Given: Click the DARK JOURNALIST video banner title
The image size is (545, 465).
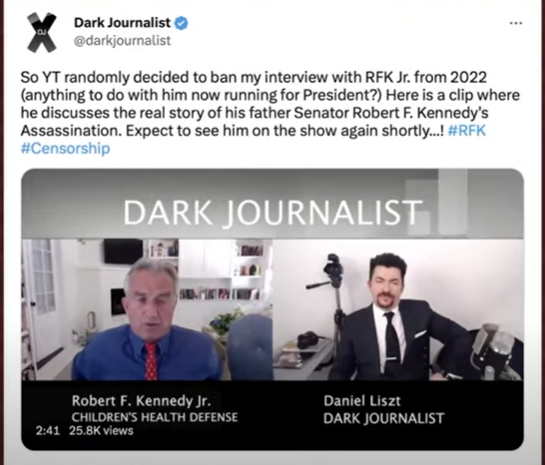Looking at the screenshot, I should (x=273, y=212).
